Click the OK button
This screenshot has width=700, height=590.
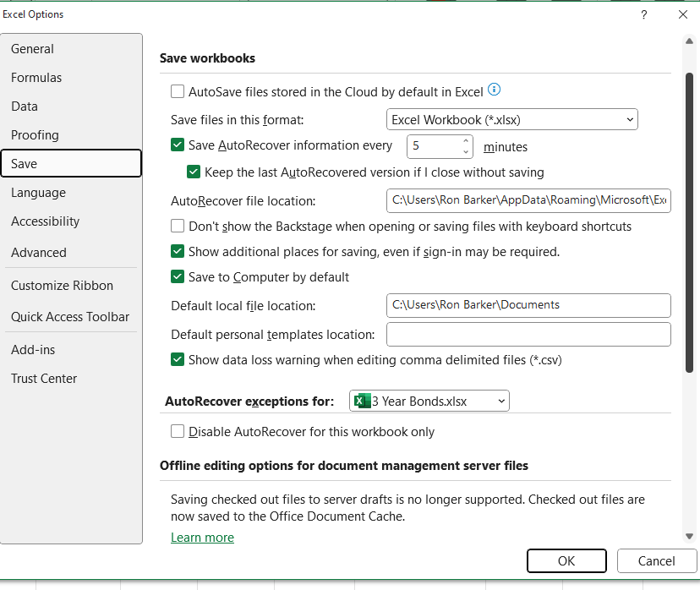tap(566, 561)
